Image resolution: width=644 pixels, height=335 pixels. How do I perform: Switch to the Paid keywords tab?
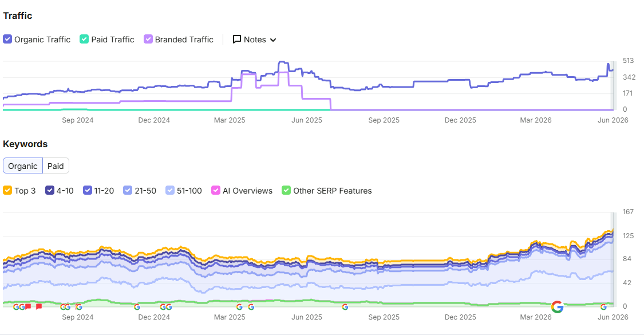pyautogui.click(x=56, y=165)
